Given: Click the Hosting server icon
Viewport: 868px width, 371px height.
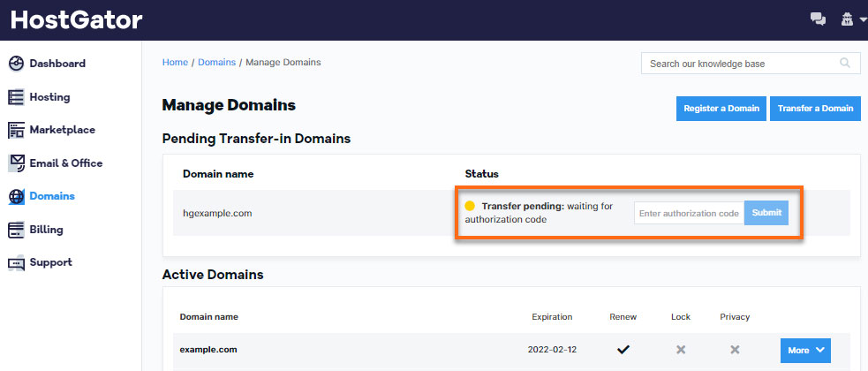Looking at the screenshot, I should pos(16,97).
